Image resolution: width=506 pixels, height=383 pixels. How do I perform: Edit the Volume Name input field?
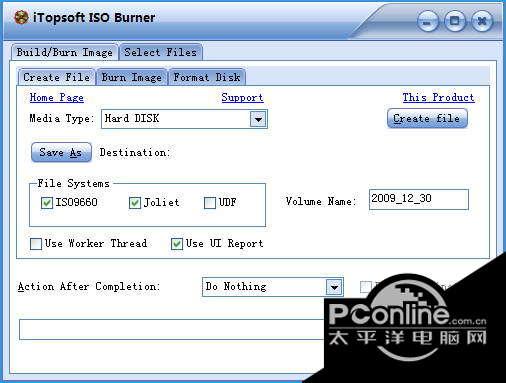(419, 200)
